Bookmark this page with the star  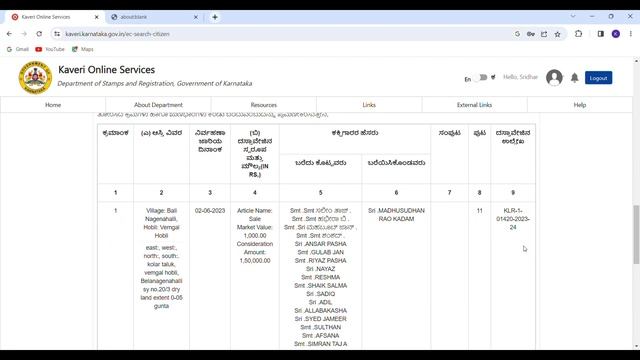pos(558,34)
